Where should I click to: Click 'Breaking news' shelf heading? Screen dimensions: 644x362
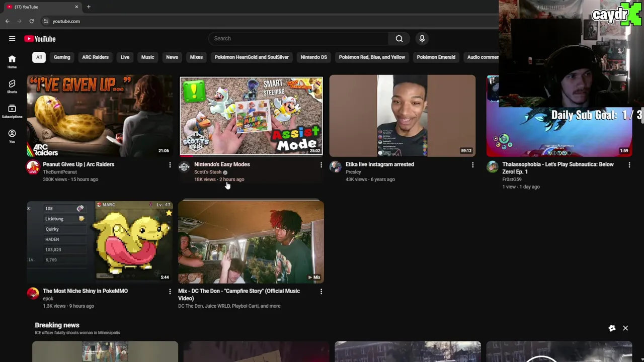pyautogui.click(x=57, y=325)
